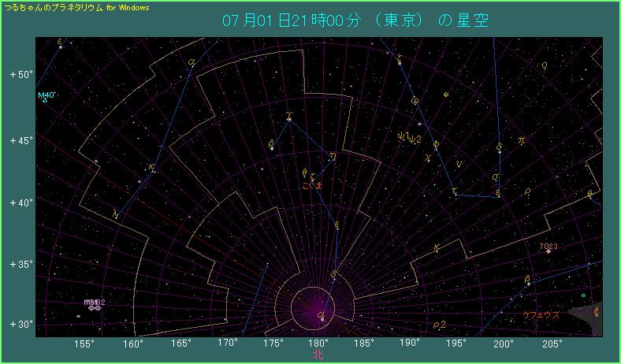Click the 北 direction label
This screenshot has width=621, height=364.
point(318,355)
